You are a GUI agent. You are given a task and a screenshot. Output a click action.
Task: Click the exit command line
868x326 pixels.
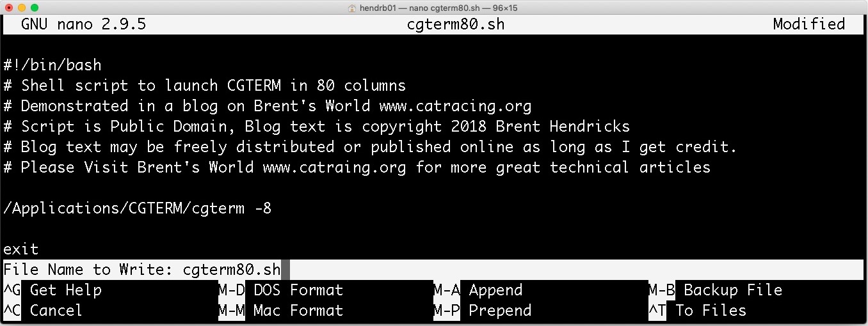click(21, 249)
